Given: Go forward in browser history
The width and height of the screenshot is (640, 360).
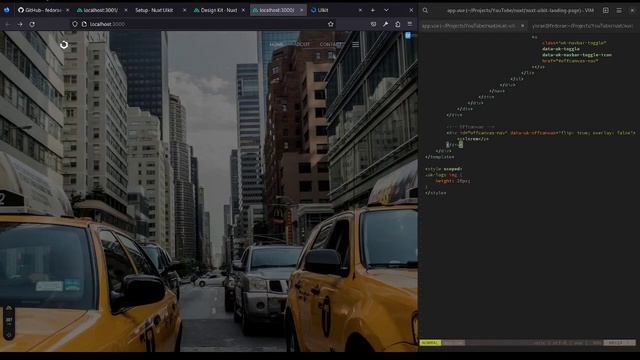Looking at the screenshot, I should pos(20,24).
